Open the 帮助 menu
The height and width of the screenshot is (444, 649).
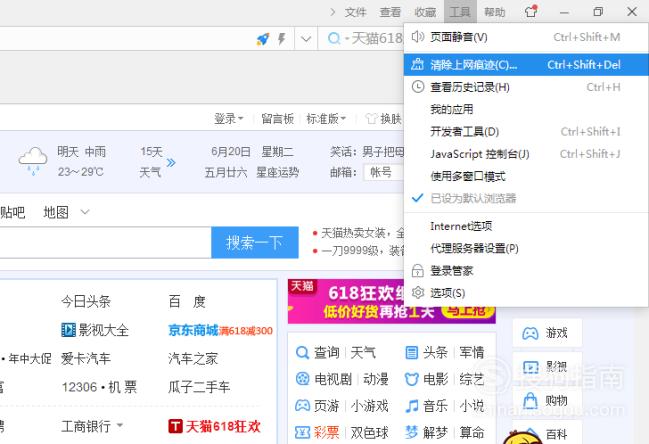pyautogui.click(x=495, y=12)
